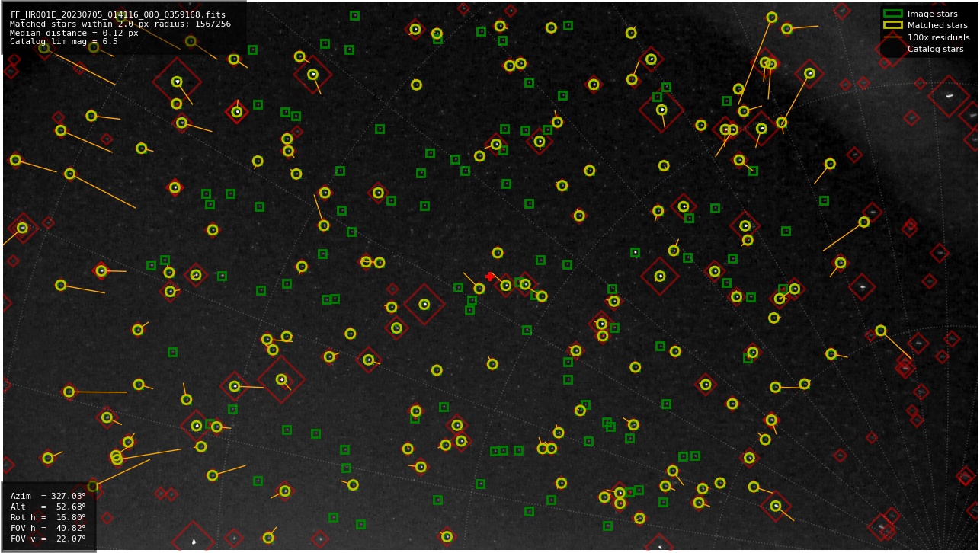Click the green square Image stars legend marker
Image resolution: width=980 pixels, height=553 pixels.
point(892,14)
